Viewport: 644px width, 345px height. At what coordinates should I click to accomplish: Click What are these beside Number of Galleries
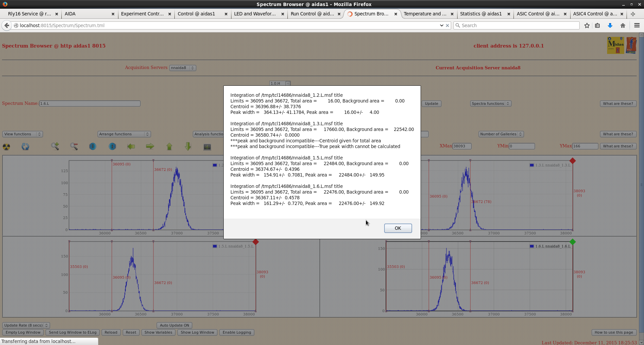[x=618, y=134]
